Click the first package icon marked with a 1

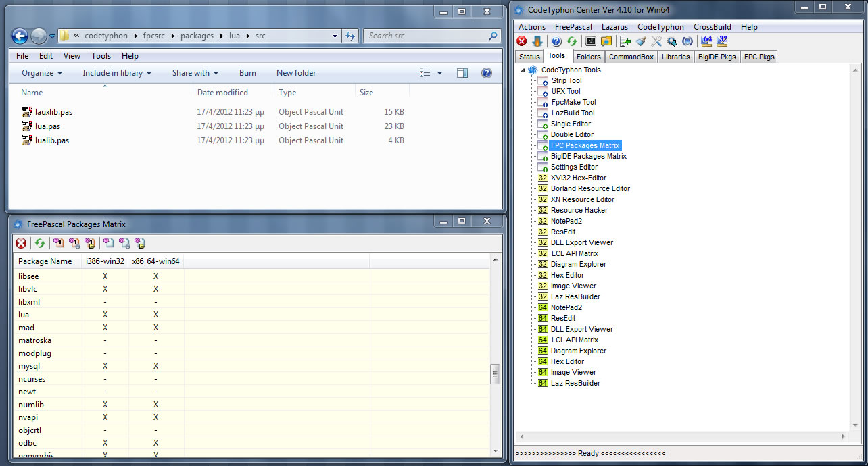(x=59, y=243)
